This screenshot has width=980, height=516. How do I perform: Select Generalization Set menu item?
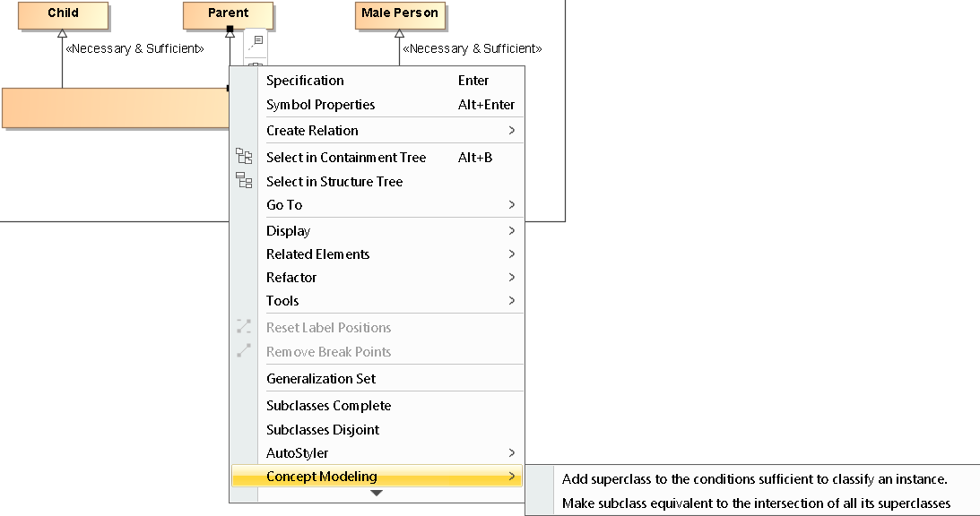321,379
